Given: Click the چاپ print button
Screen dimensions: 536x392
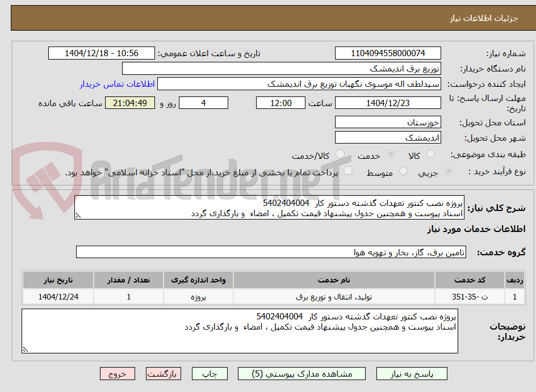Looking at the screenshot, I should click(210, 374).
